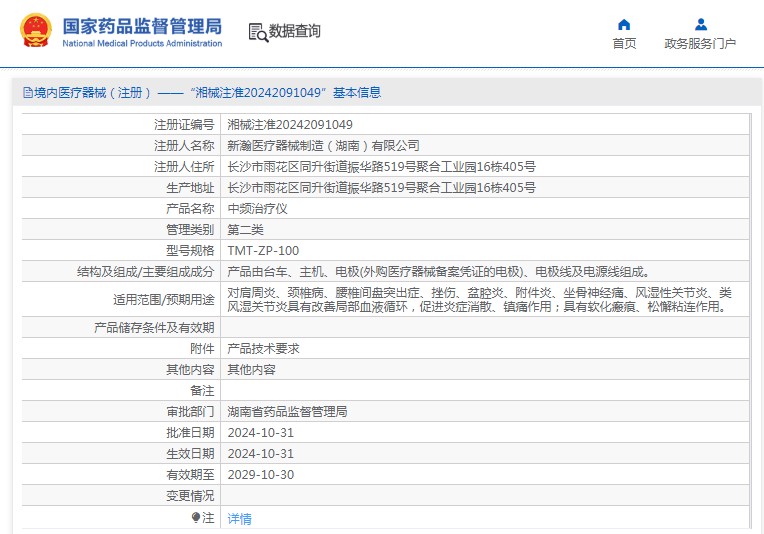
Task: Click the 政务服务门户 person icon
Action: (x=700, y=24)
